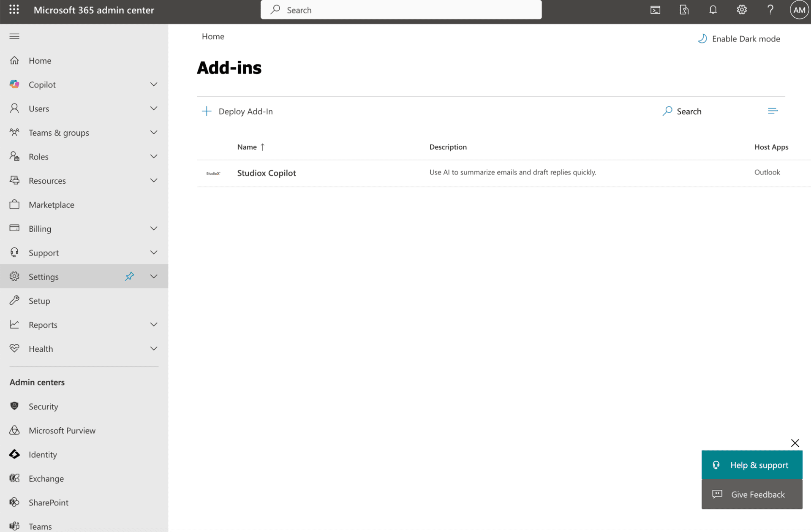Expand the Billing section chevron
This screenshot has height=532, width=811.
(154, 228)
